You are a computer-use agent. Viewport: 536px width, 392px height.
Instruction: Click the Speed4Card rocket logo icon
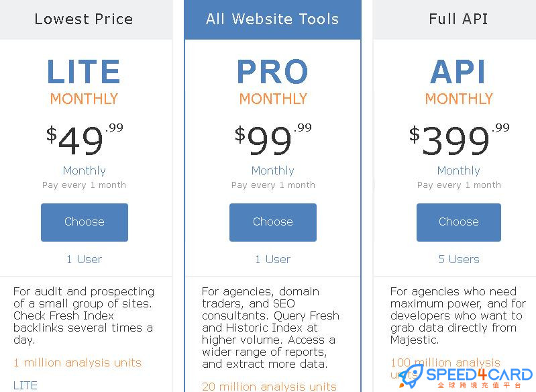pyautogui.click(x=411, y=377)
